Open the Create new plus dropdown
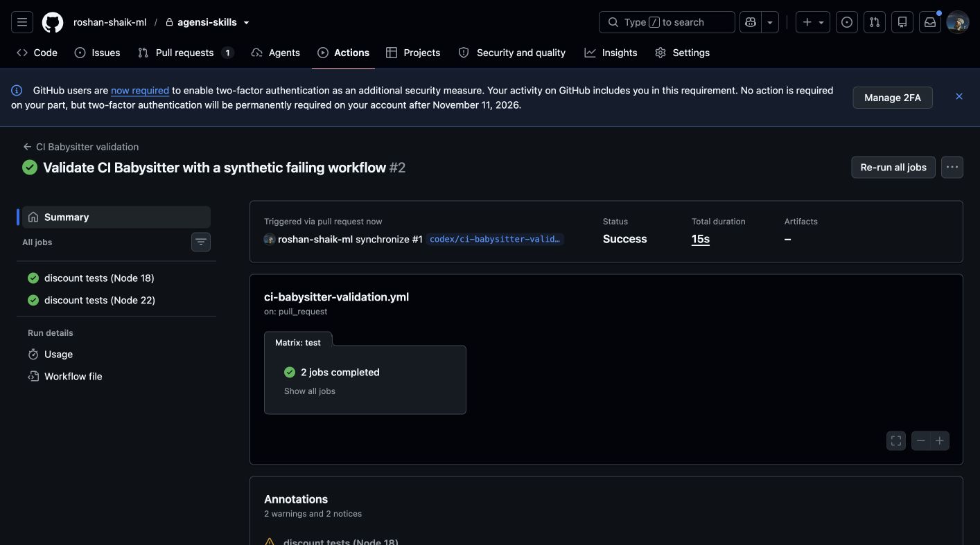 click(813, 22)
